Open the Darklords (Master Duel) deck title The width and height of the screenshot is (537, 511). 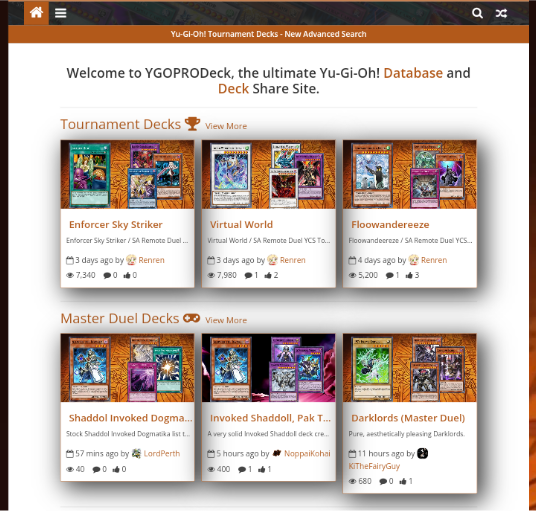[408, 418]
